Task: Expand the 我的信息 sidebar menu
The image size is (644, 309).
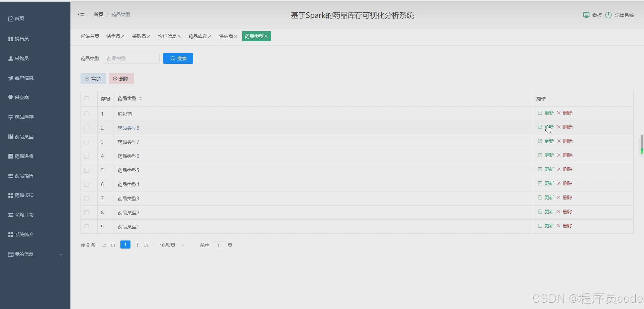Action: point(35,254)
